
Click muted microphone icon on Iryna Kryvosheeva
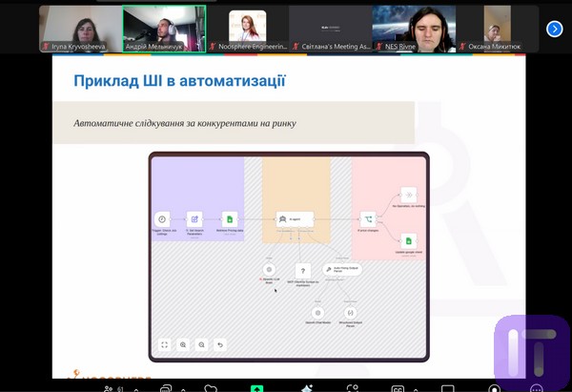(x=46, y=47)
